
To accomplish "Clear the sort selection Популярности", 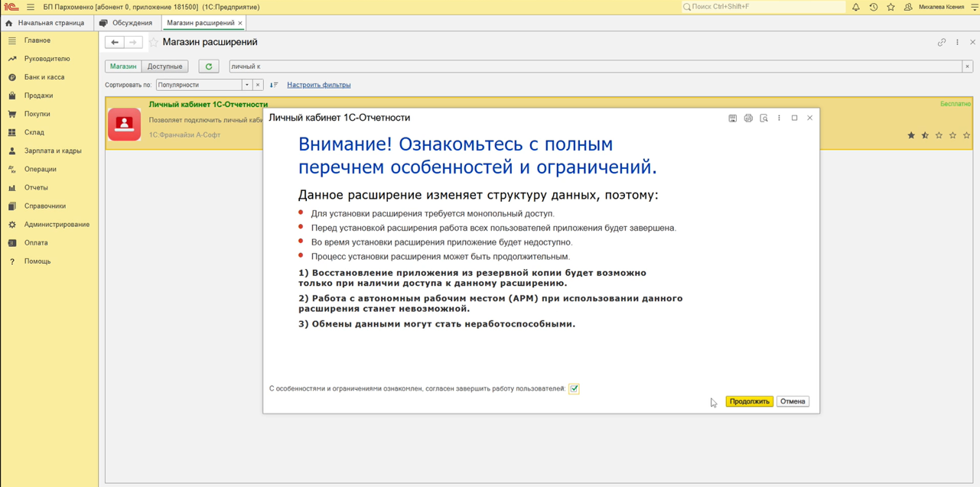I will pyautogui.click(x=258, y=85).
